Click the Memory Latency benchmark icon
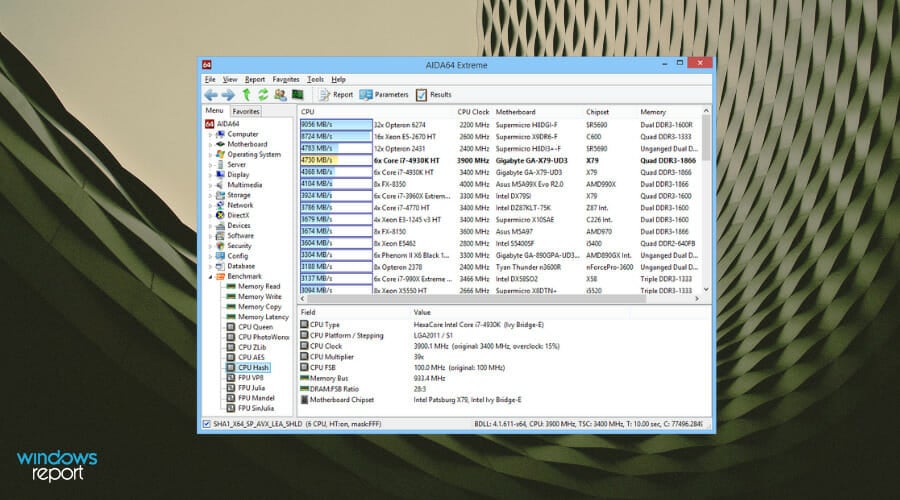Screen dimensions: 900x500 tap(231, 317)
